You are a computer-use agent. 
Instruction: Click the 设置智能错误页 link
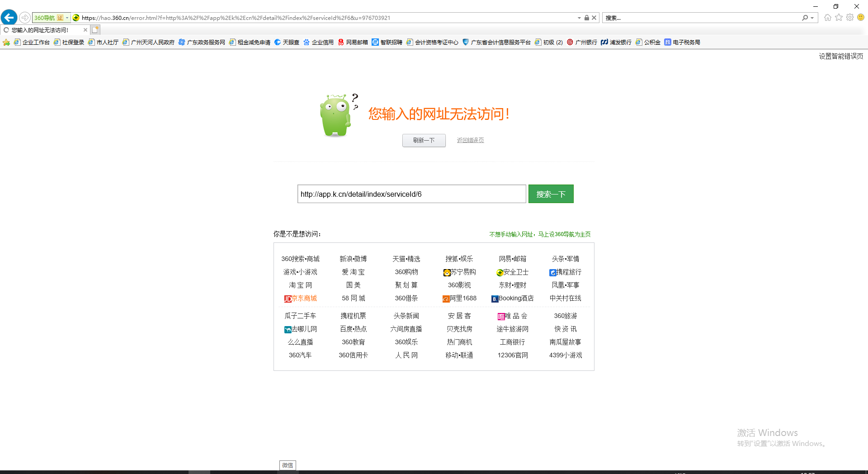(841, 56)
